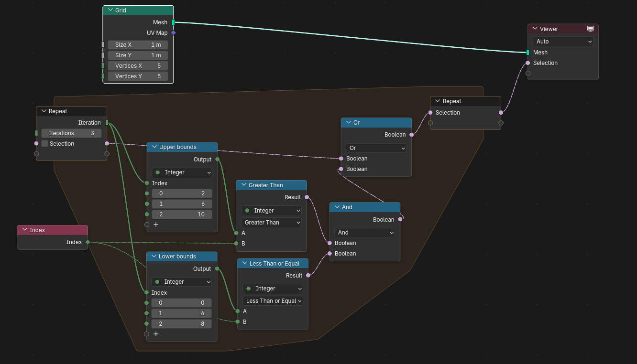This screenshot has width=637, height=364.
Task: Collapse the Index node
Action: coord(25,230)
